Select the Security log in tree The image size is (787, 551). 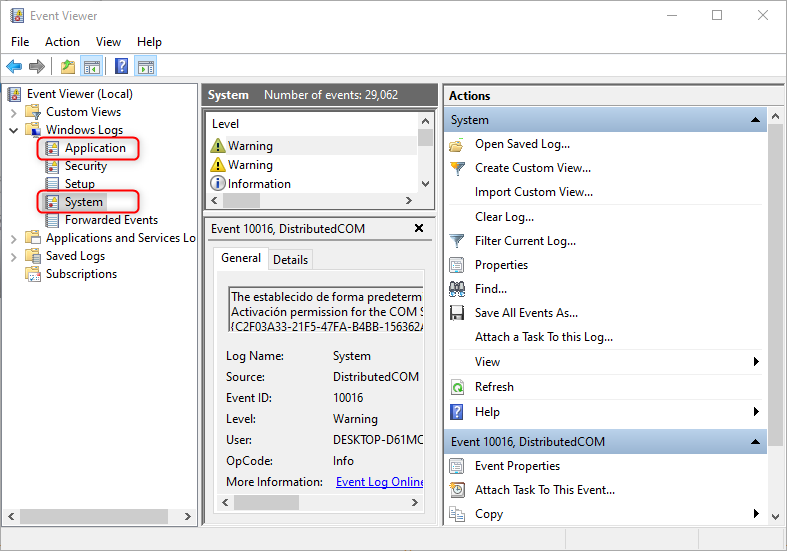click(86, 166)
